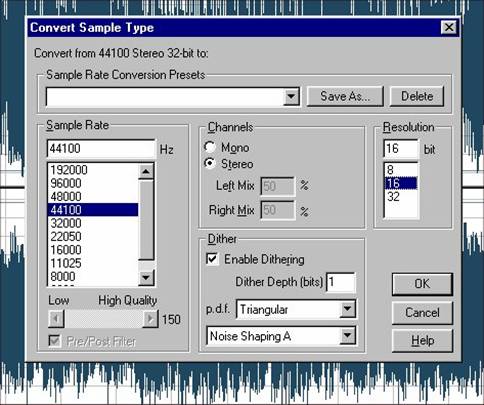This screenshot has height=405, width=484.
Task: Open the Noise Shaping A dropdown
Action: tap(347, 335)
